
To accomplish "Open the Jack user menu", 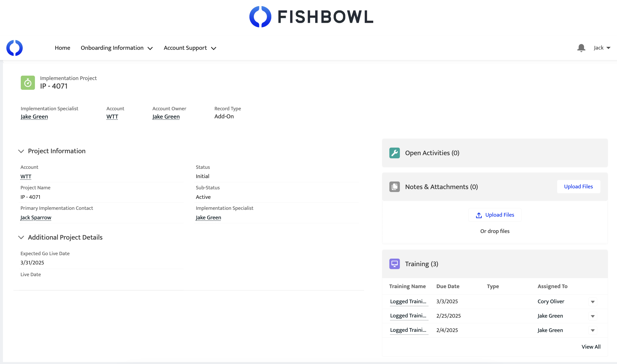I will [601, 48].
